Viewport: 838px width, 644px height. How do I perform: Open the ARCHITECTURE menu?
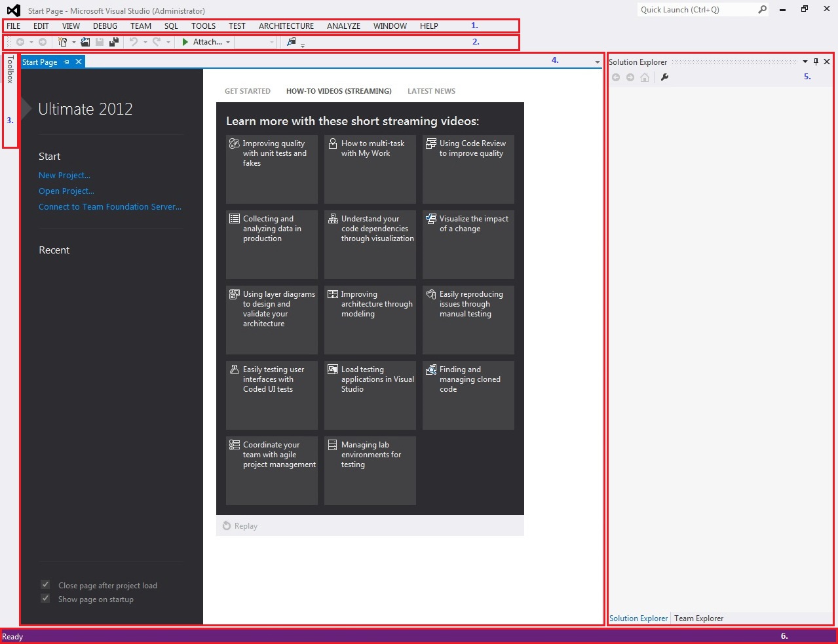click(286, 26)
